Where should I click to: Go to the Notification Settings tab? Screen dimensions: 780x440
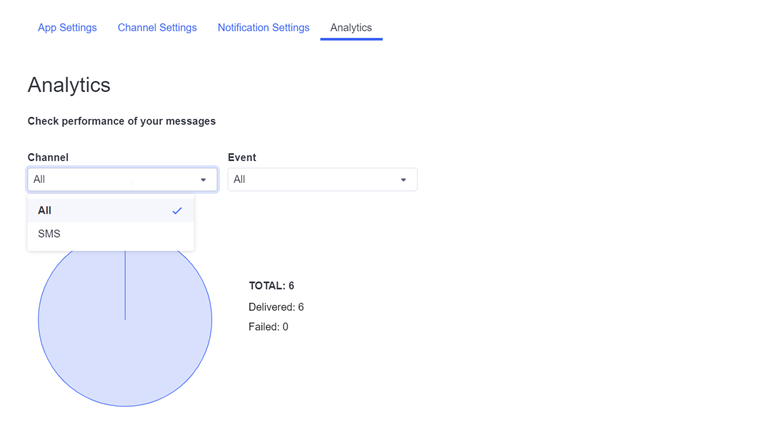point(263,28)
